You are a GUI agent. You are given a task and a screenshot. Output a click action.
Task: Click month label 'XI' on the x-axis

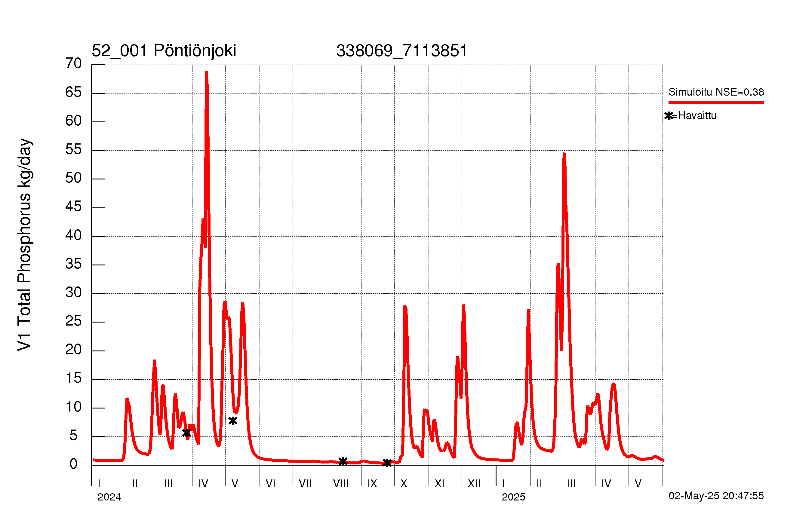439,484
